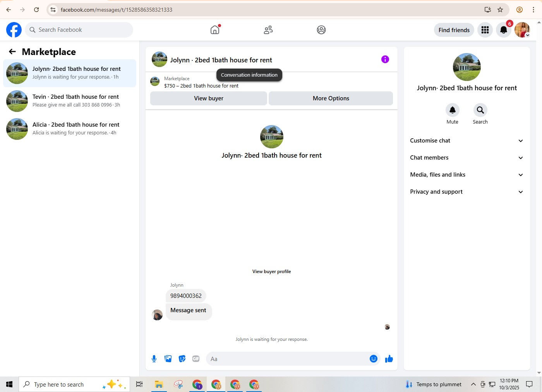Screen dimensions: 542x392
Task: Show hidden system tray icons chevron
Action: click(x=473, y=384)
